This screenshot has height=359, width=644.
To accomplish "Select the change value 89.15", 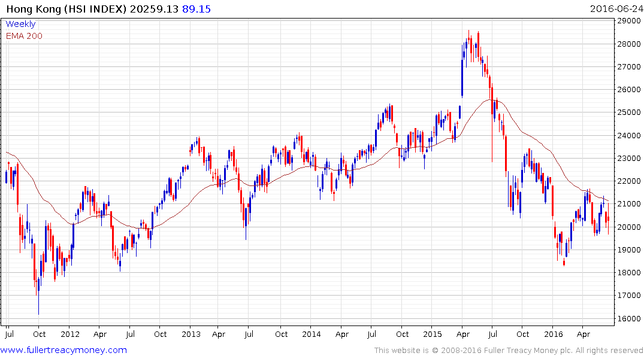I will click(x=196, y=9).
